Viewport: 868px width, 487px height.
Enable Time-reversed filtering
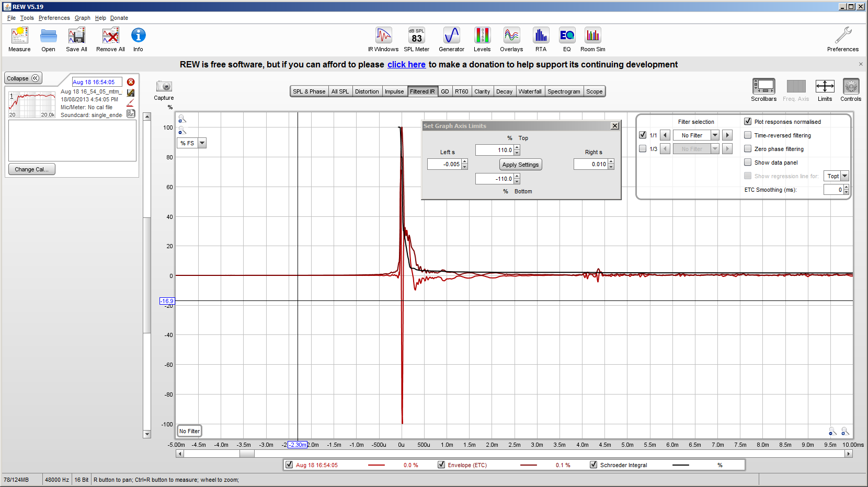pyautogui.click(x=748, y=135)
